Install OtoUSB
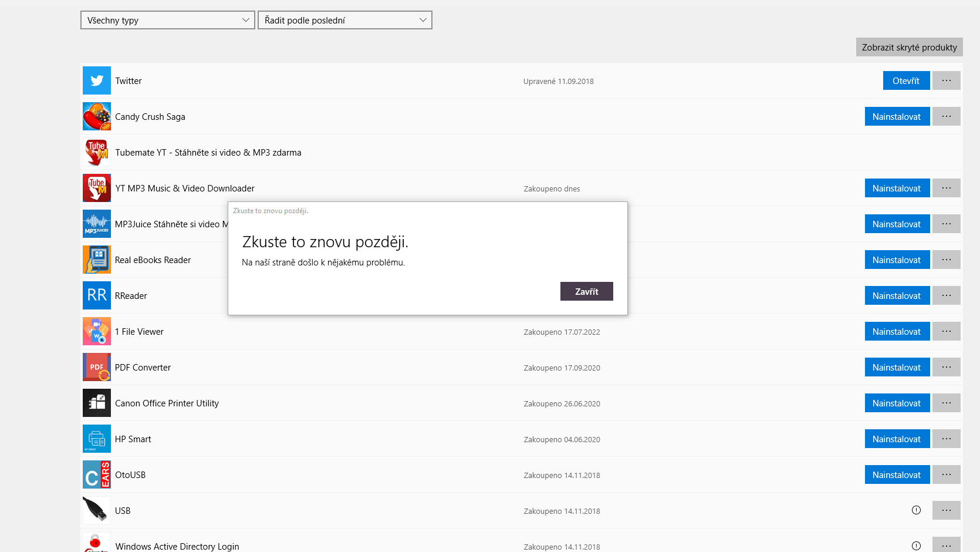The height and width of the screenshot is (552, 980). pos(897,474)
